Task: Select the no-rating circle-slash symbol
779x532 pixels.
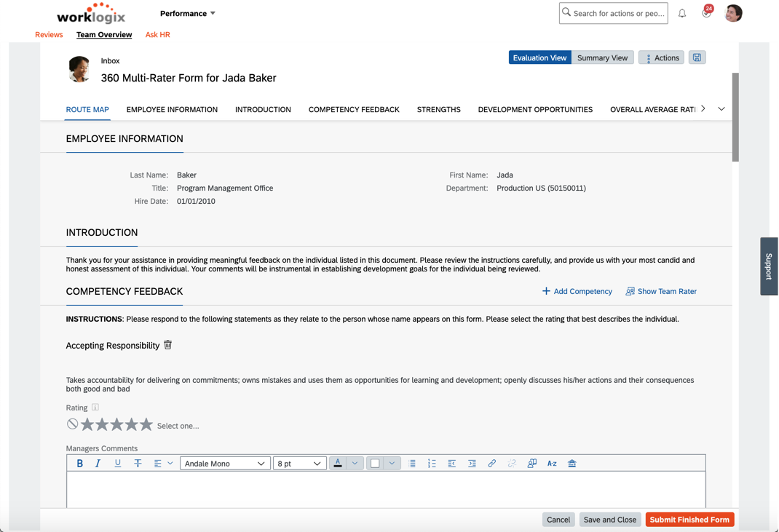Action: coord(71,424)
